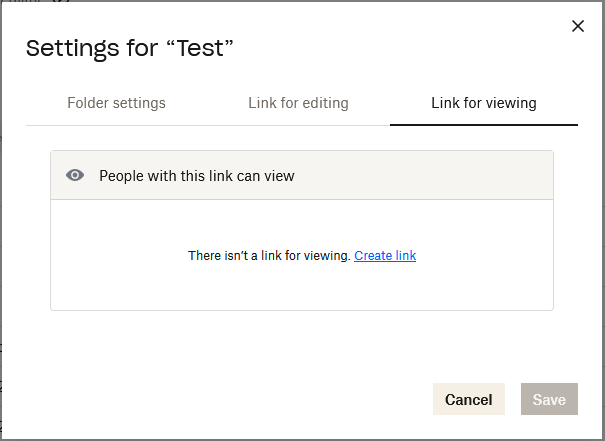Screen dimensions: 605x441
Task: Select the Link for viewing tab
Action: click(484, 103)
